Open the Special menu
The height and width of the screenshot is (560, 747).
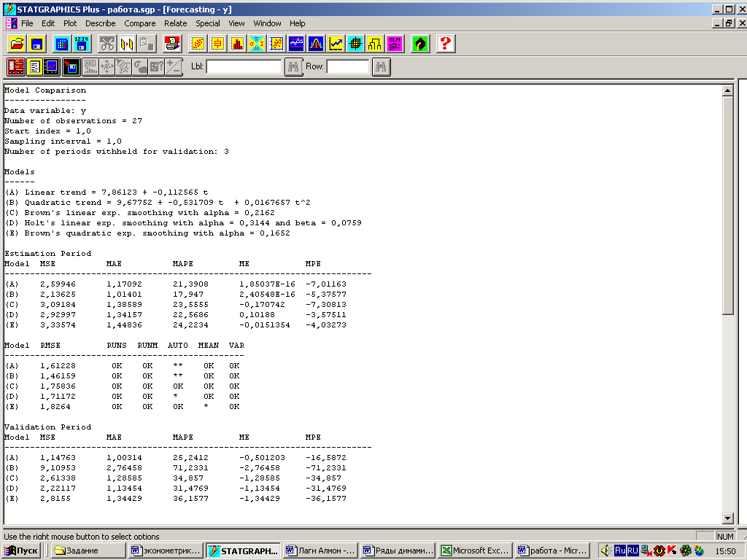click(208, 23)
